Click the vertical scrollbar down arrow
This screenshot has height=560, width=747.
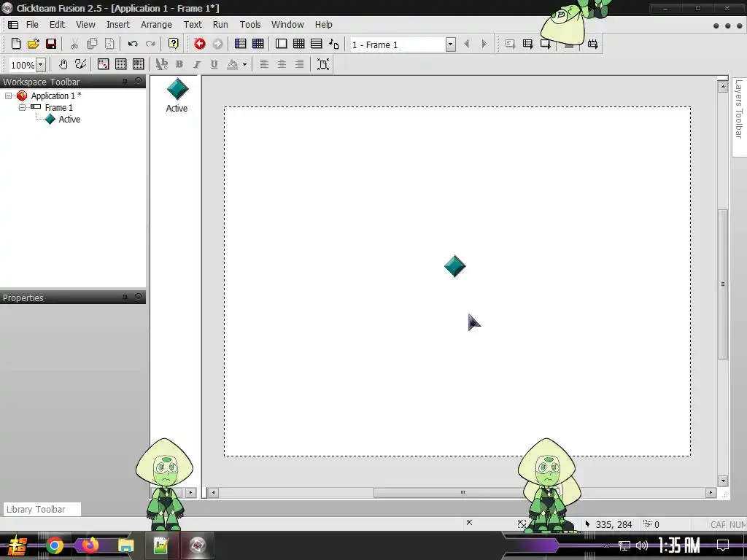723,481
